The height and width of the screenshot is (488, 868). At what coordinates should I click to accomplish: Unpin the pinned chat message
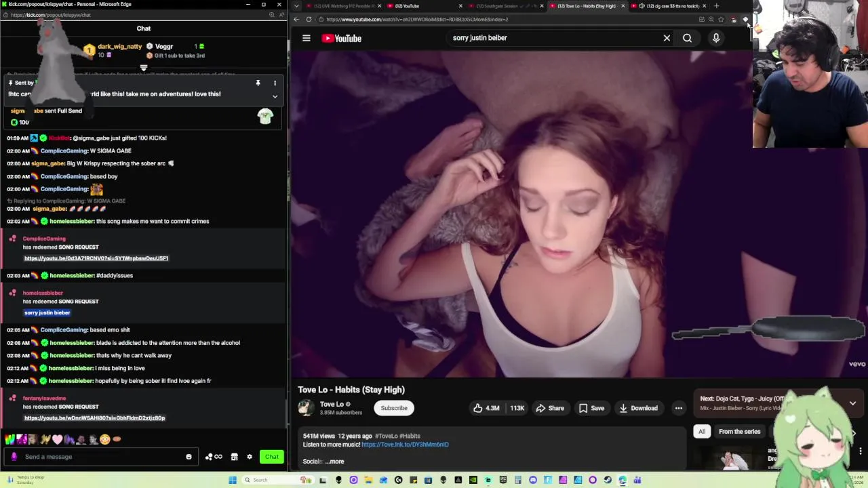point(258,83)
